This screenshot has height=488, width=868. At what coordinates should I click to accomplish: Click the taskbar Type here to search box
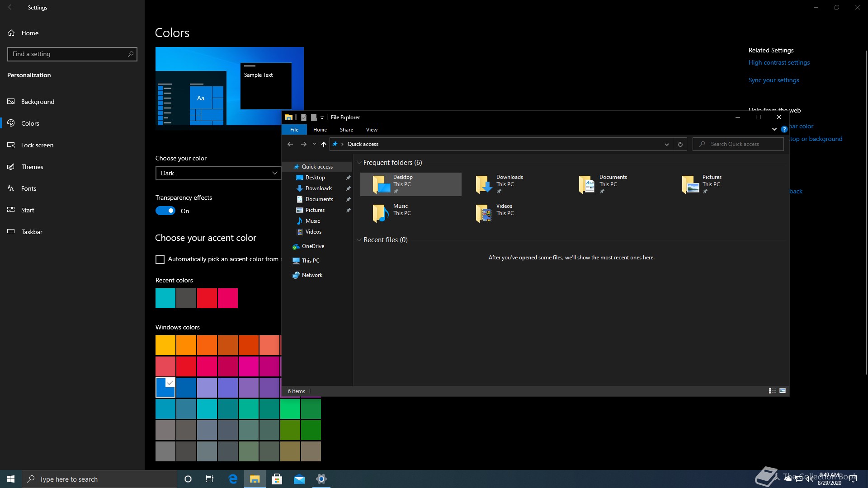(x=99, y=479)
